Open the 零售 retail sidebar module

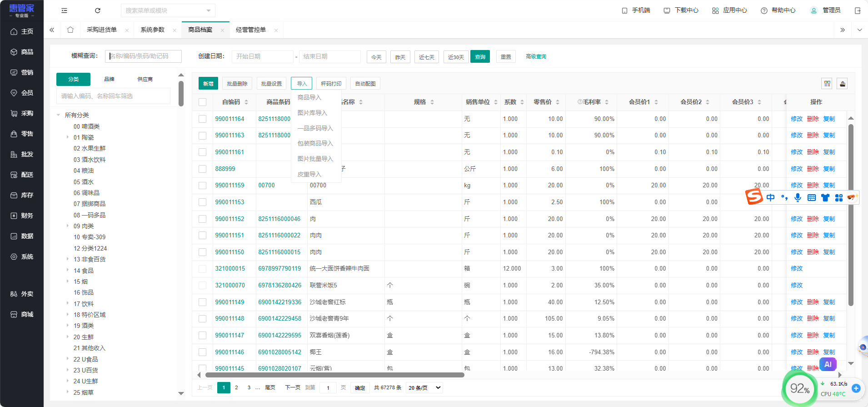[22, 134]
